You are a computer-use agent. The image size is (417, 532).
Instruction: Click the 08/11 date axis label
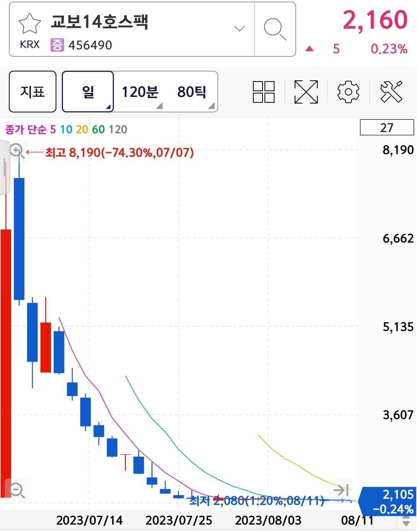pyautogui.click(x=358, y=520)
